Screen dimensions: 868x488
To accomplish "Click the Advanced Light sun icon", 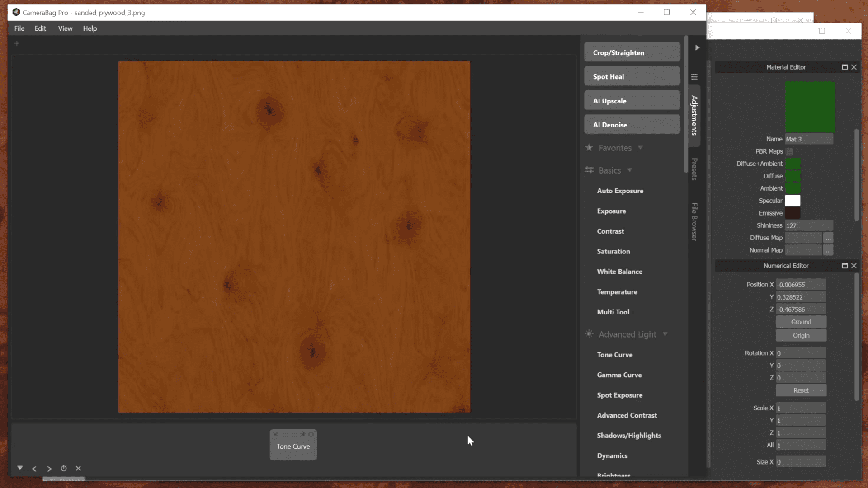I will coord(589,334).
